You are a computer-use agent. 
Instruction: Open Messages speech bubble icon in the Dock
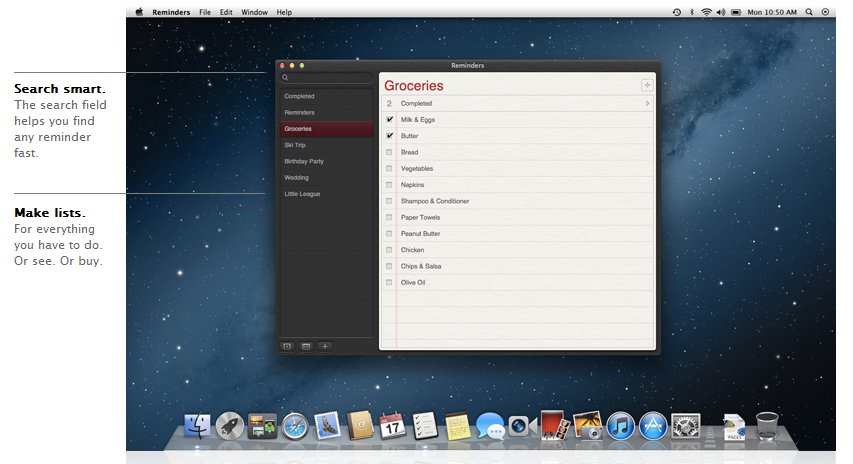coord(490,426)
